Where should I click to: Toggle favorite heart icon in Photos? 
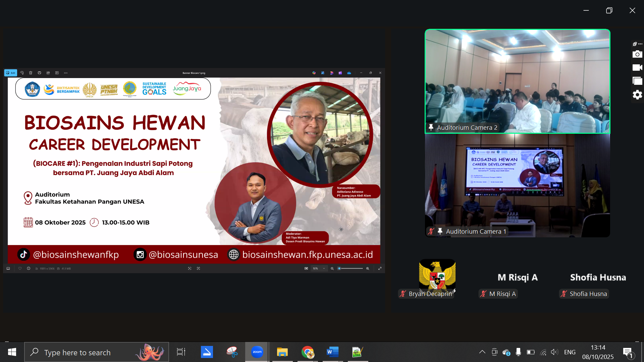(x=20, y=268)
